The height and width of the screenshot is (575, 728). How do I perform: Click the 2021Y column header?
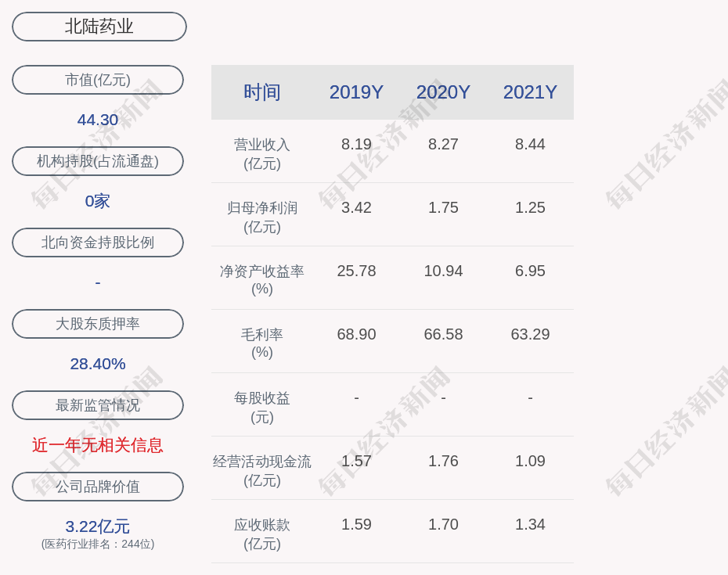(530, 92)
